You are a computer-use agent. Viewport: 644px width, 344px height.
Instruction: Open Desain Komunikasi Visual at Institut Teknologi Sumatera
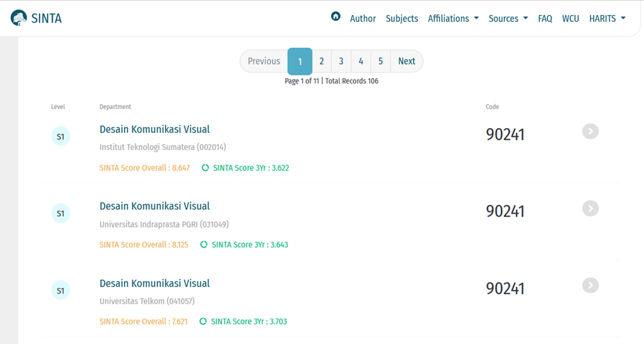(154, 129)
